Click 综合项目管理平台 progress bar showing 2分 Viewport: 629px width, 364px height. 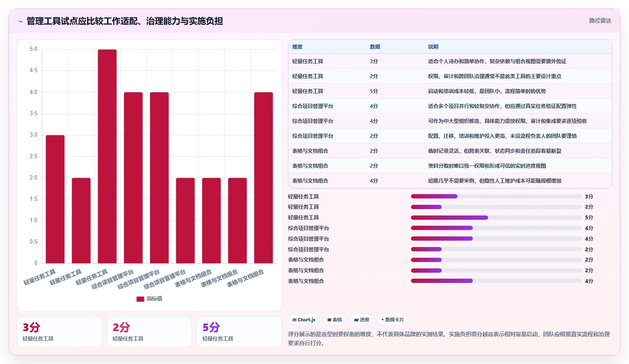click(496, 249)
